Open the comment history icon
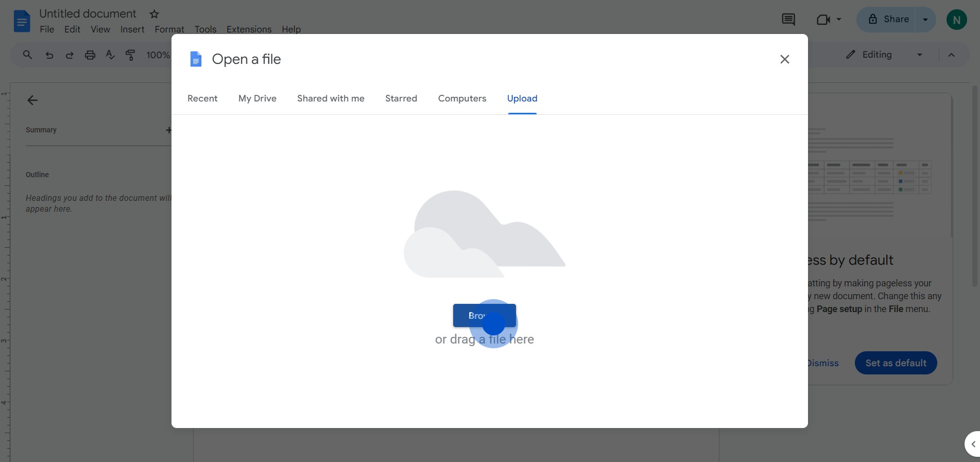Viewport: 980px width, 462px height. click(788, 20)
